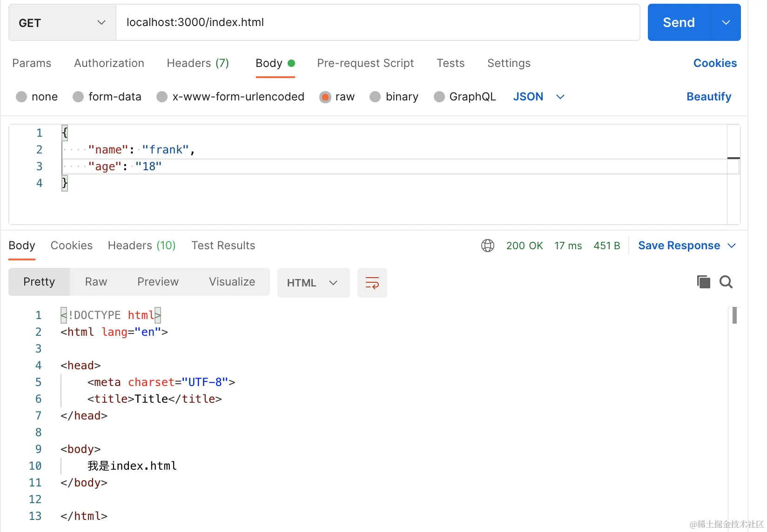Image resolution: width=767 pixels, height=532 pixels.
Task: Switch to Raw response view
Action: pos(96,282)
